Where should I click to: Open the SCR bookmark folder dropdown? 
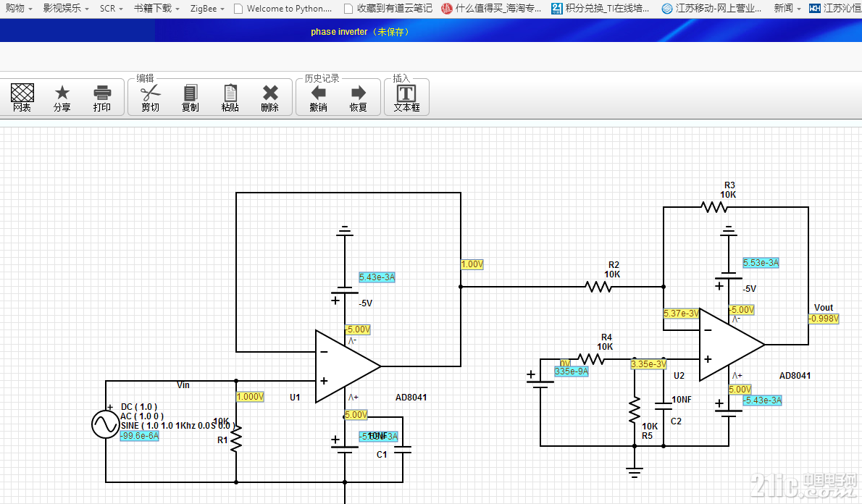(x=112, y=8)
